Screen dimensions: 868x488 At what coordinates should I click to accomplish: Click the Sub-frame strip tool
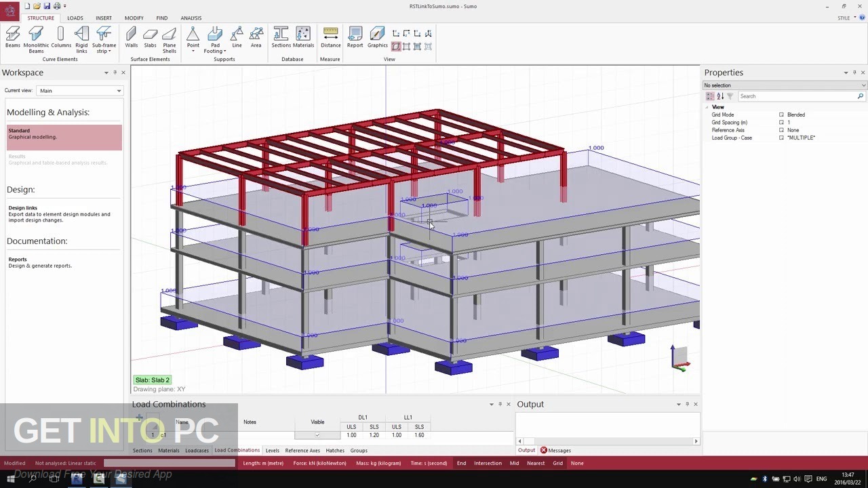pos(104,39)
